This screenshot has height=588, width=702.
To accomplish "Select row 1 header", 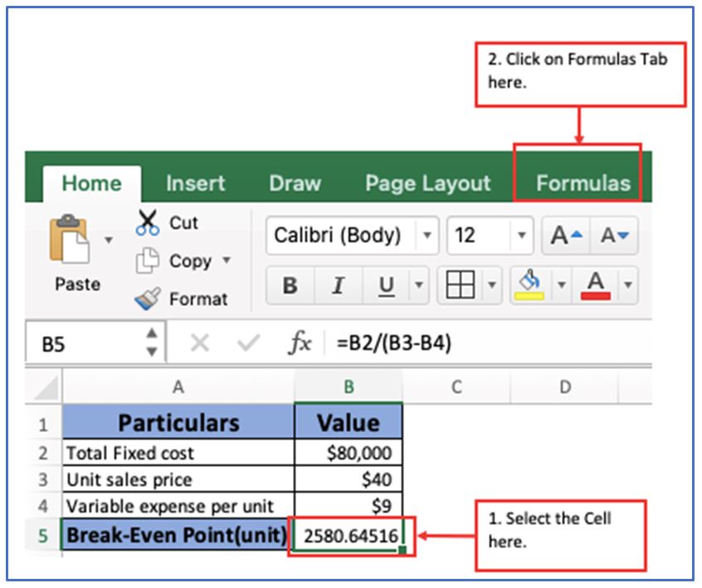I will tap(43, 423).
